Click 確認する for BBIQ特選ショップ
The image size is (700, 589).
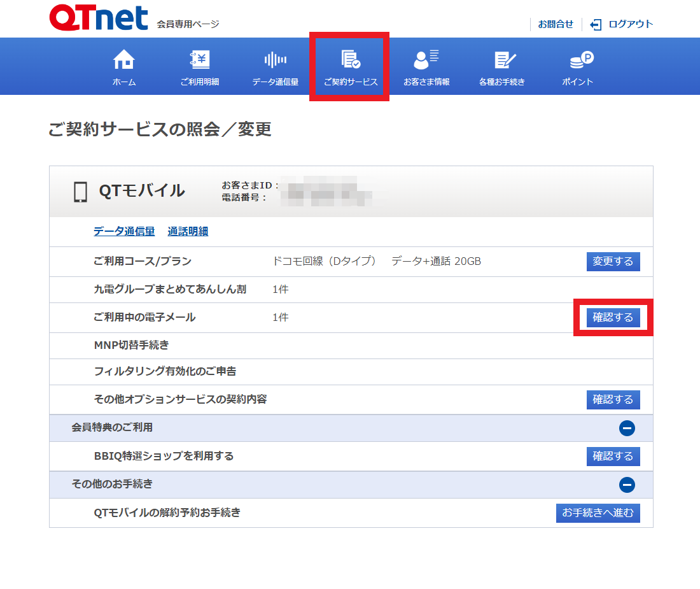613,457
